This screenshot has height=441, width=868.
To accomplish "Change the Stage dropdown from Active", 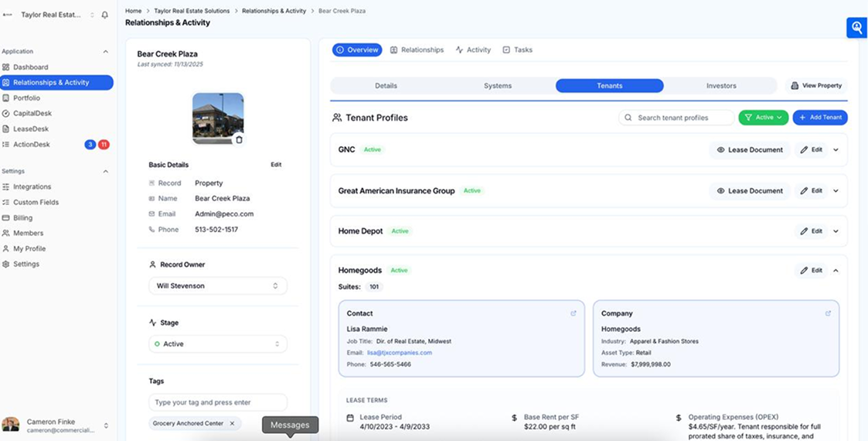I will click(x=217, y=344).
